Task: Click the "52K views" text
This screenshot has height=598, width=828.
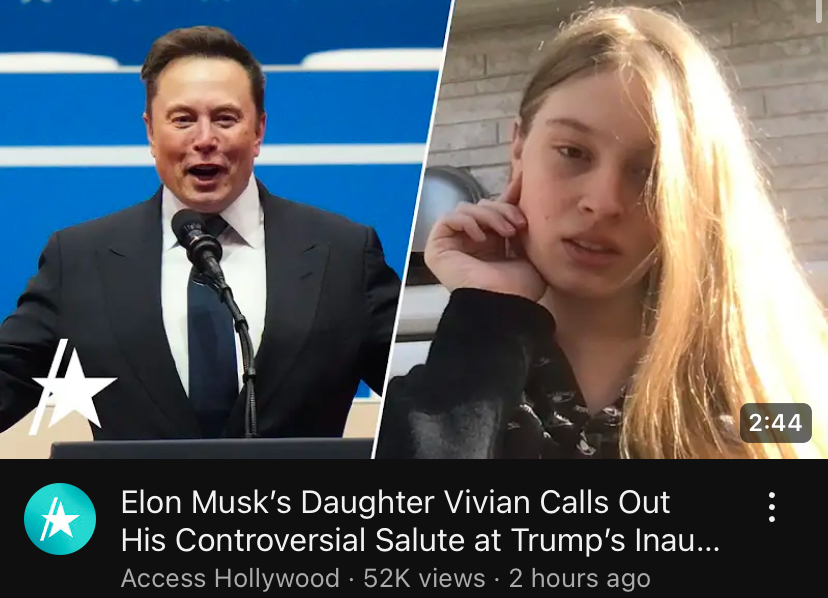Action: coord(424,578)
